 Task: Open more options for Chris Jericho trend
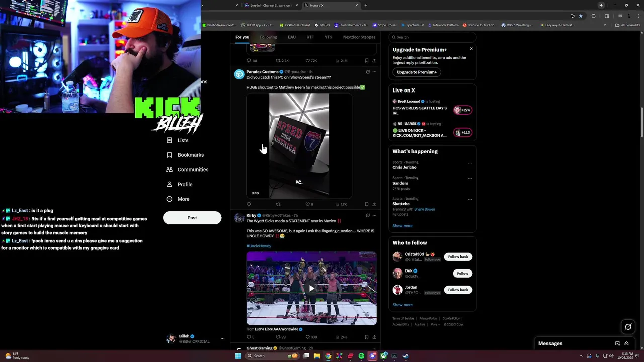(470, 163)
